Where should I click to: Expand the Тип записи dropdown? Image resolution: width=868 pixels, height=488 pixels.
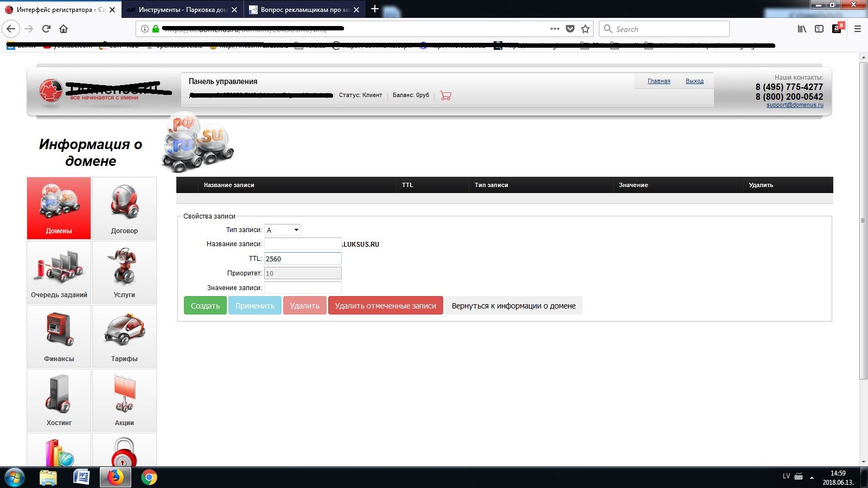[x=282, y=230]
